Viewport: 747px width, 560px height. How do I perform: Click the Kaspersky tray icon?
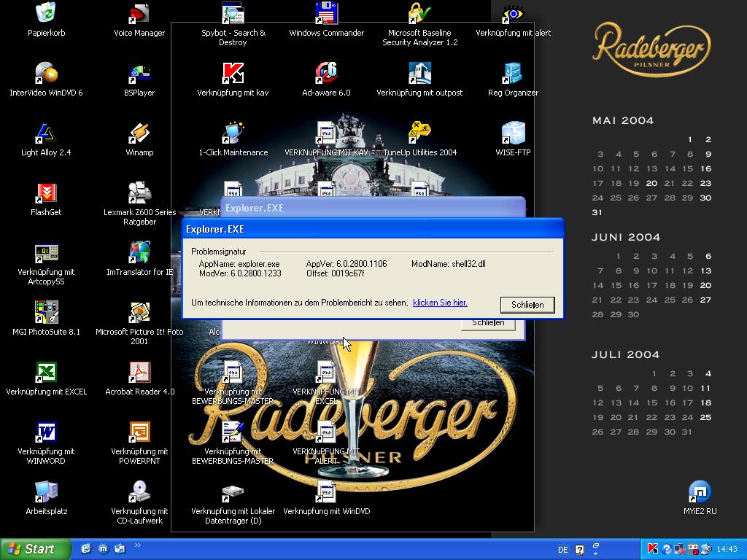(x=652, y=549)
